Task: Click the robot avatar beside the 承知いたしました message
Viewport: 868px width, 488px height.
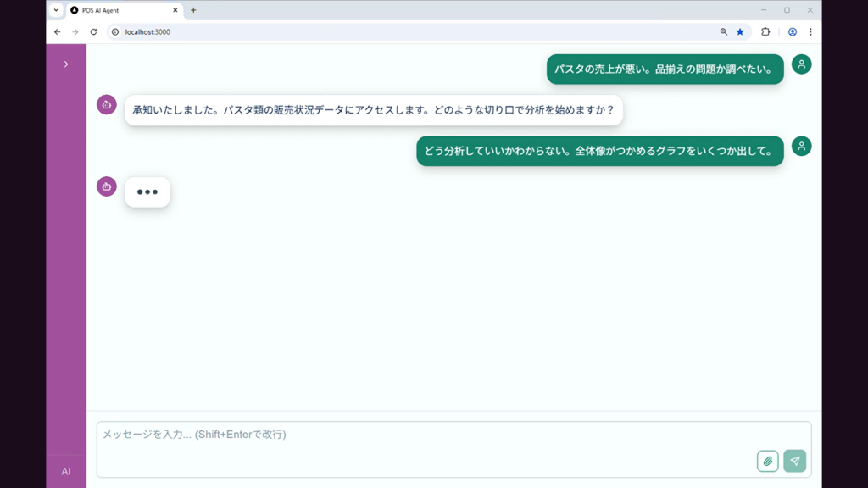Action: click(105, 103)
